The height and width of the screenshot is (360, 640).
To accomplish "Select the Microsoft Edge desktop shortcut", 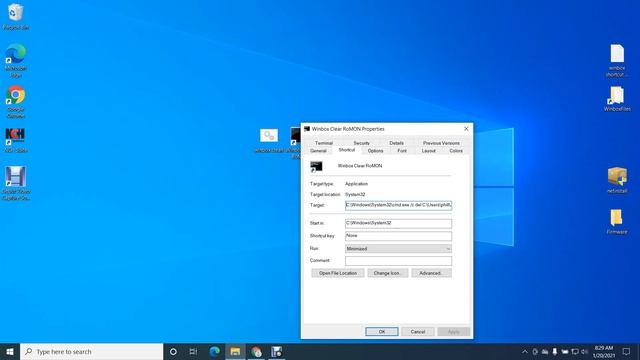I will point(16,60).
